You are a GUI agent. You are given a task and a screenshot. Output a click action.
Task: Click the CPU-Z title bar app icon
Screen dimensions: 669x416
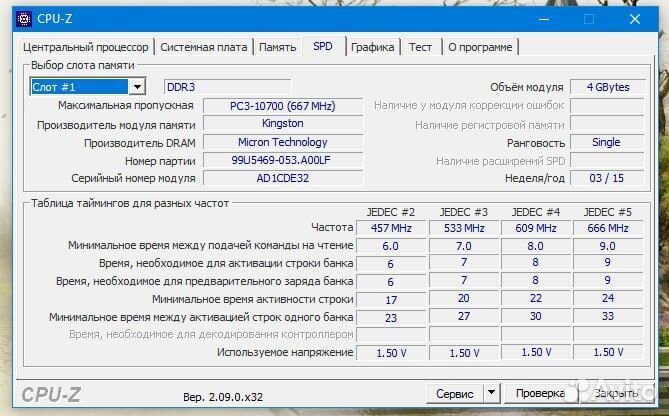click(x=23, y=19)
